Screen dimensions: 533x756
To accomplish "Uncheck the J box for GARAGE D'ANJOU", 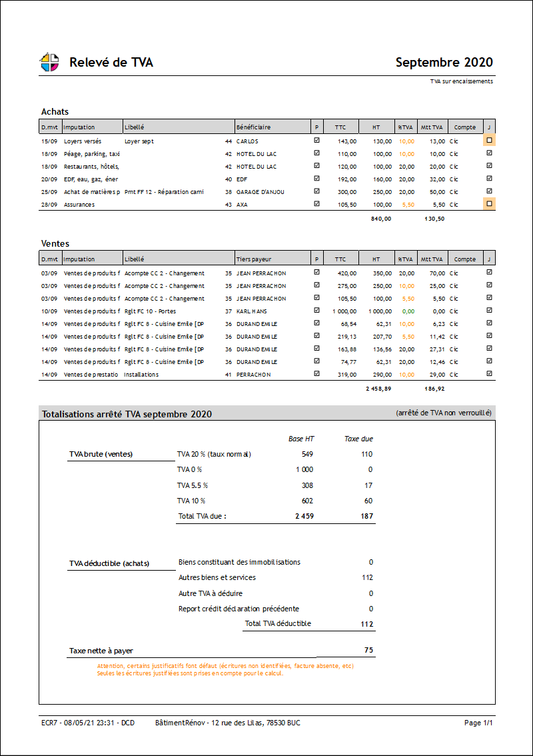I will [490, 191].
